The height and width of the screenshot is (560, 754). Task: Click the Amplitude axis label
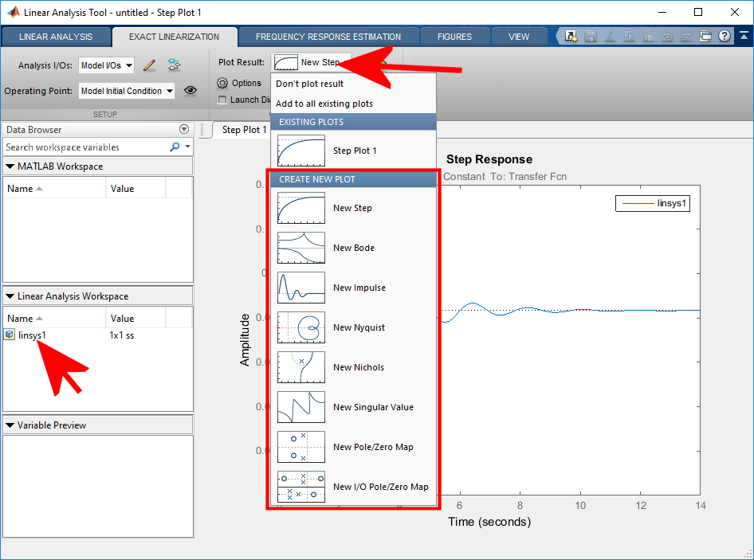pos(244,340)
